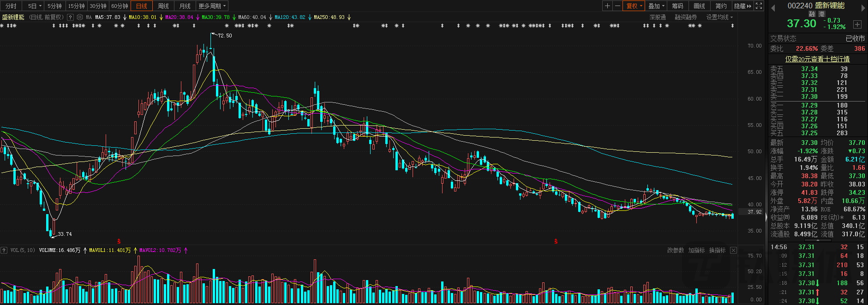Screen dimensions: 868x305
Task: Open MA indicator settings gear icon
Action: (x=80, y=17)
